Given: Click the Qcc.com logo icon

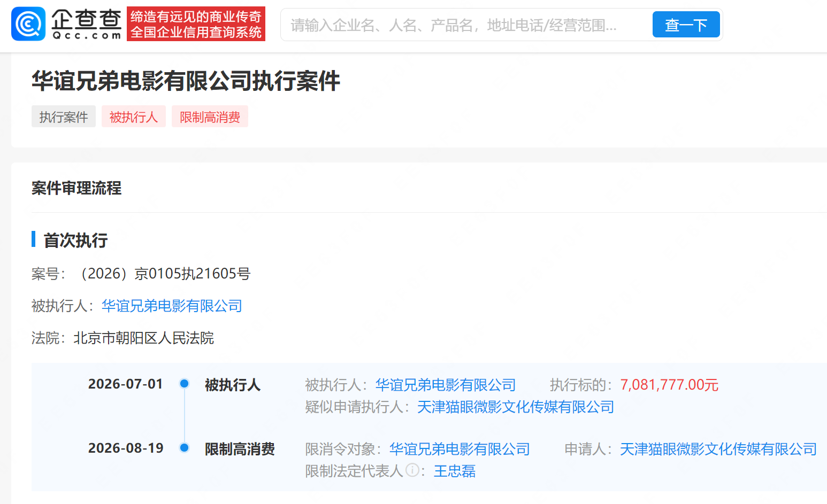Looking at the screenshot, I should tap(28, 24).
